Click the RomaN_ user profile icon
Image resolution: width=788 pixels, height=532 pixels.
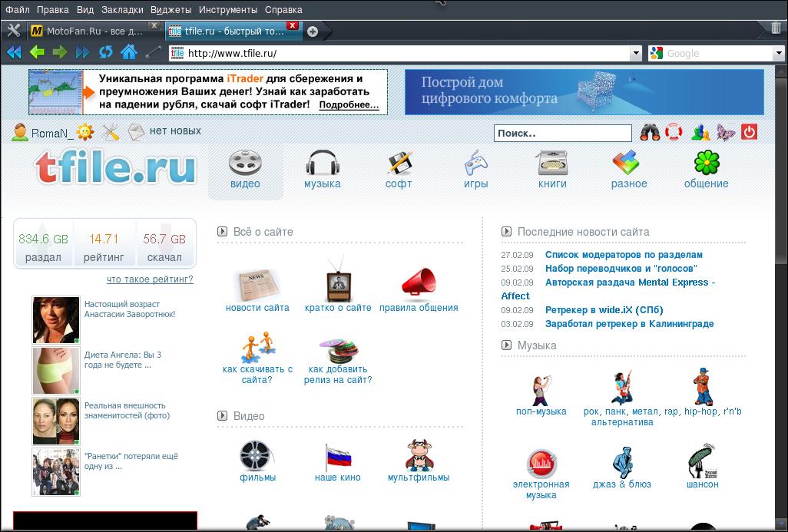(20, 133)
